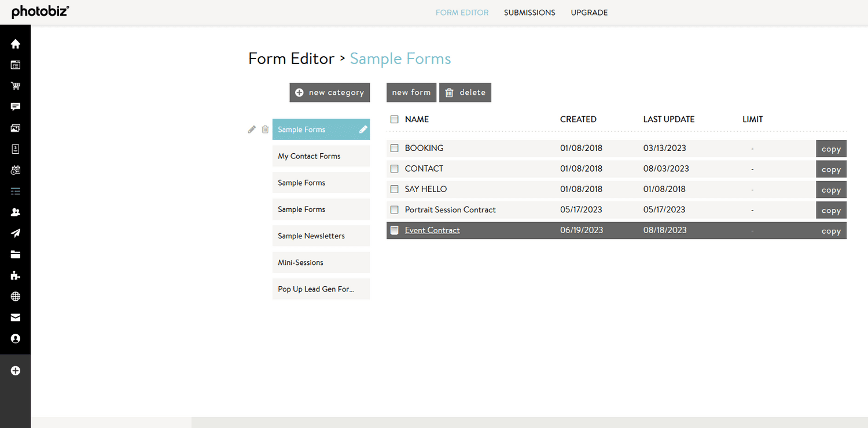Open the BOOKING form name
The height and width of the screenshot is (428, 868).
(424, 148)
